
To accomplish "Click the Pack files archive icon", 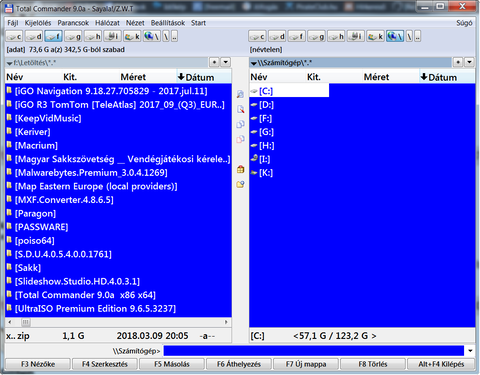I will tap(240, 169).
